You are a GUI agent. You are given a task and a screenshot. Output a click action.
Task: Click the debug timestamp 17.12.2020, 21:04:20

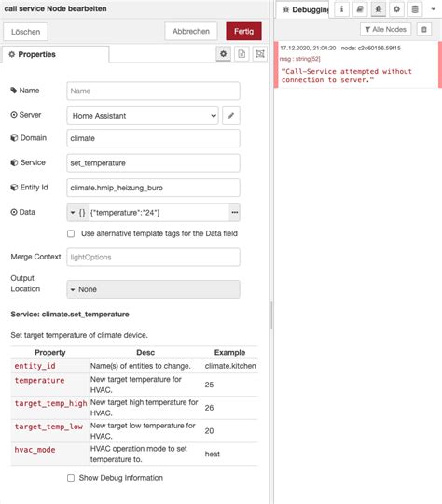tap(308, 49)
